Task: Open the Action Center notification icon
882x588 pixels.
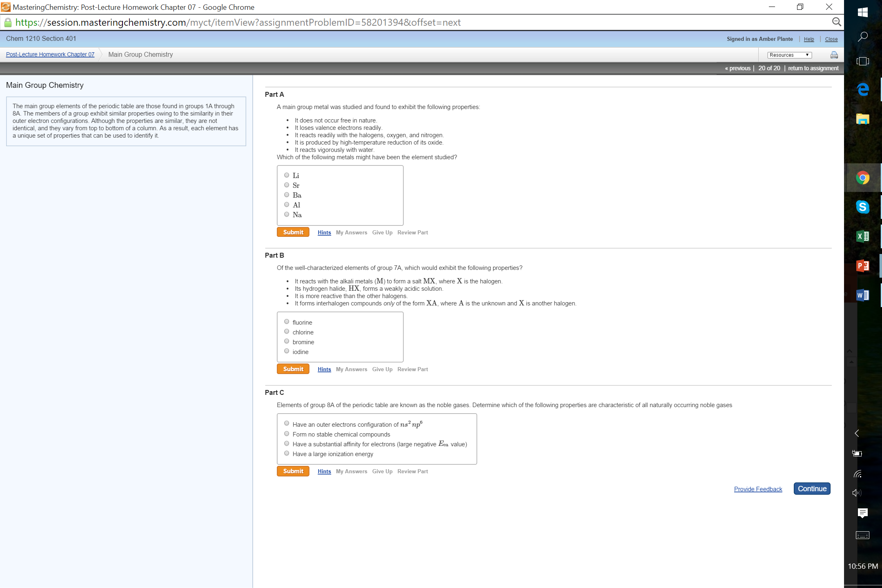Action: pos(862,513)
